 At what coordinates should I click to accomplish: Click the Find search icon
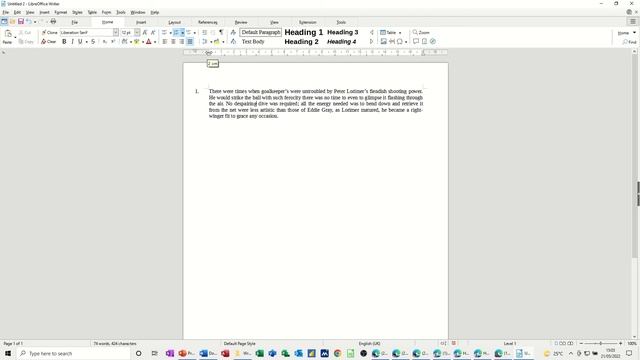(x=629, y=42)
